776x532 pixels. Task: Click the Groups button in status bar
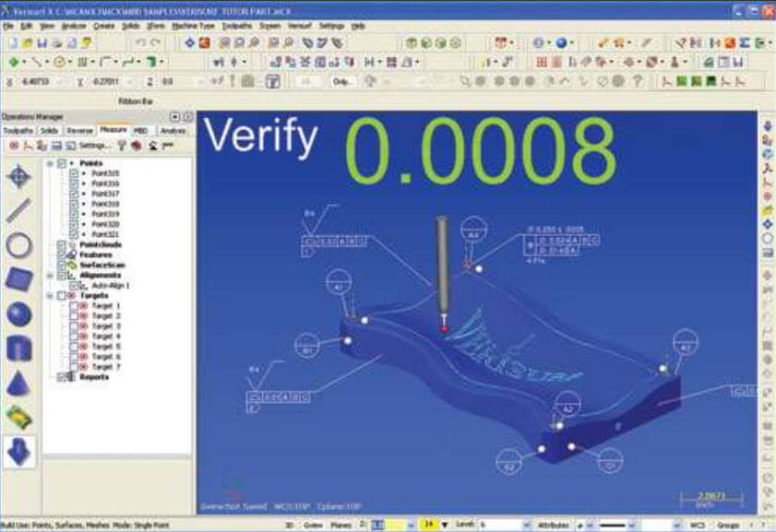(728, 525)
